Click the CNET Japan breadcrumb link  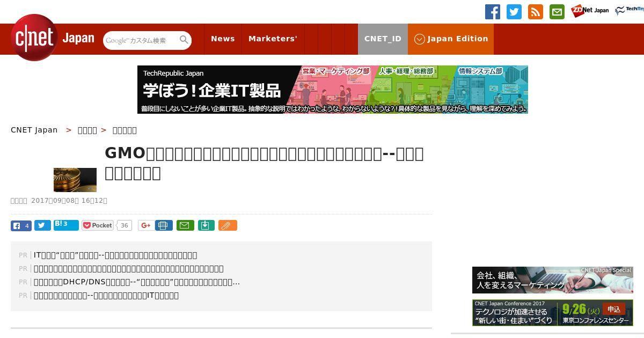coord(34,130)
